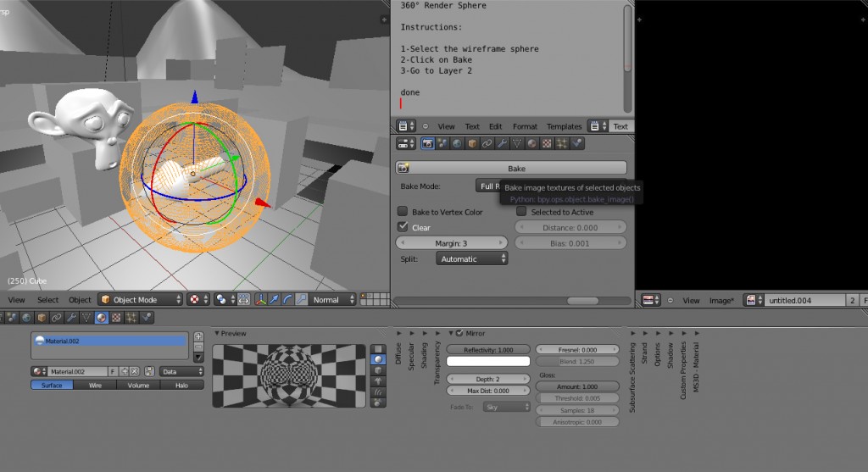The height and width of the screenshot is (472, 868).
Task: Toggle manipulate center points icon in 3D header
Action: (x=244, y=300)
